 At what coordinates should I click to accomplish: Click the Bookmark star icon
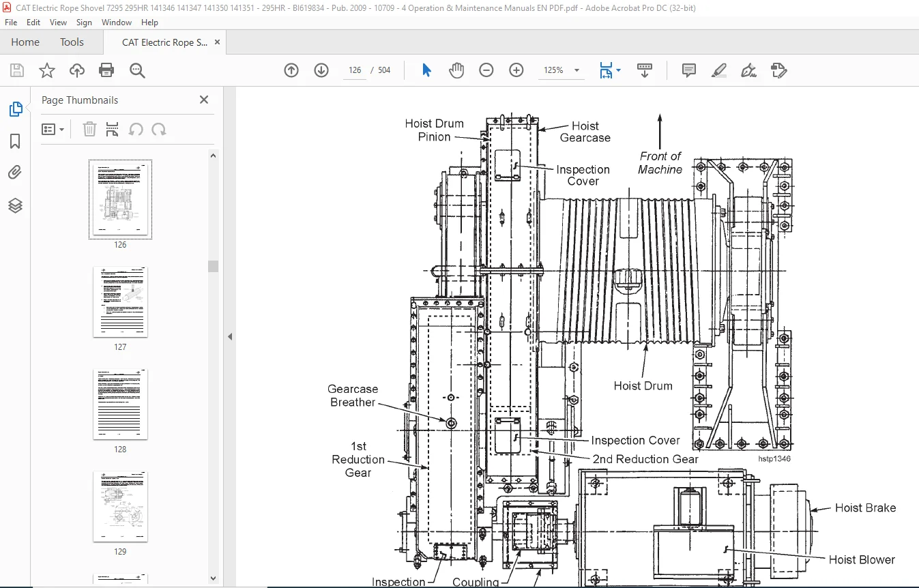pos(46,70)
